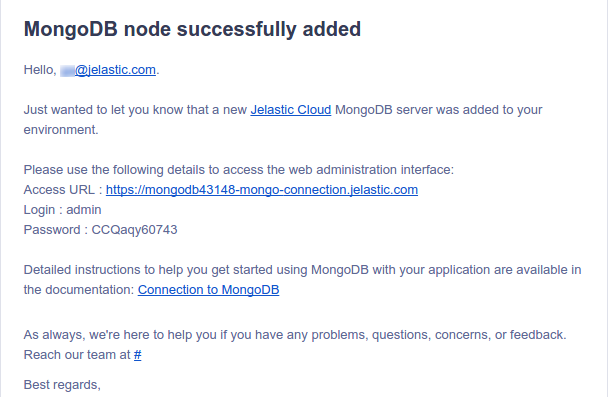Open the Connection to MongoDB documentation link

tap(208, 290)
